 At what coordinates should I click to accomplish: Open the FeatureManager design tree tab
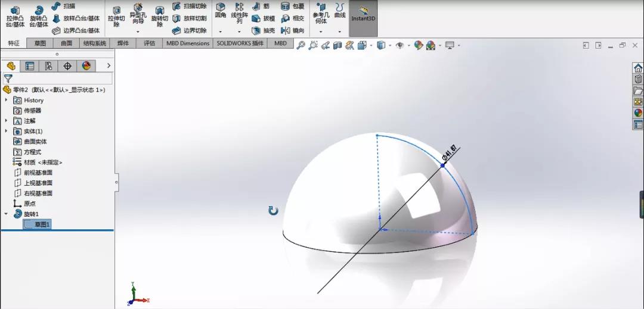pos(11,65)
